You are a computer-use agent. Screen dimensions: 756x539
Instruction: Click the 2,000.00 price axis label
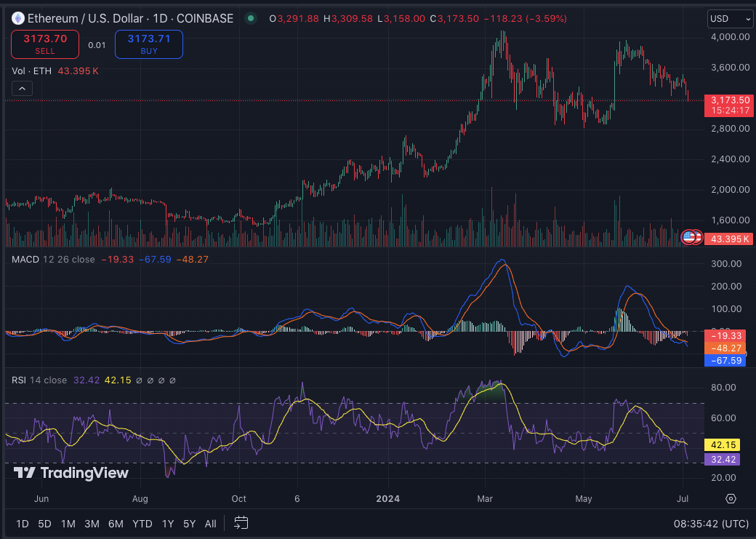tap(730, 190)
